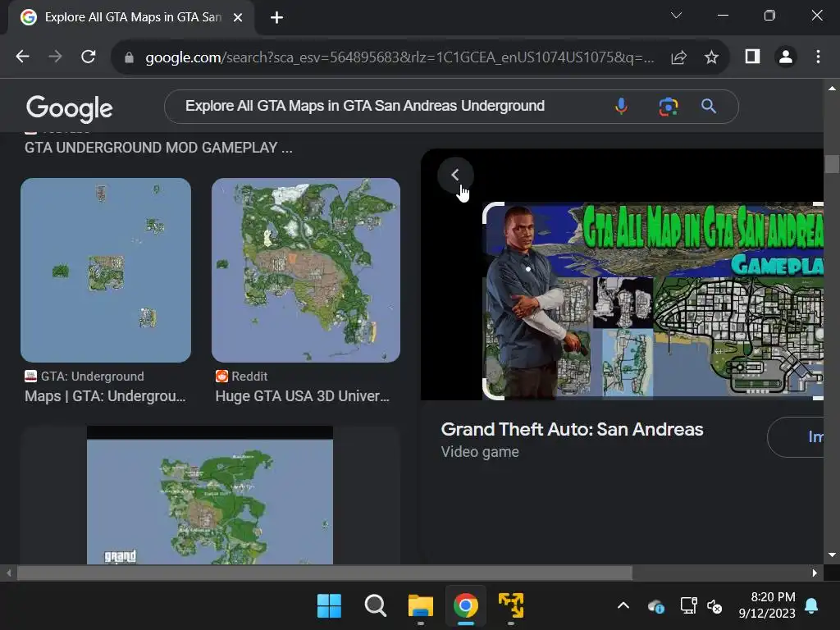This screenshot has height=630, width=840.
Task: Click the horizontal scrollbar thumb
Action: [325, 573]
